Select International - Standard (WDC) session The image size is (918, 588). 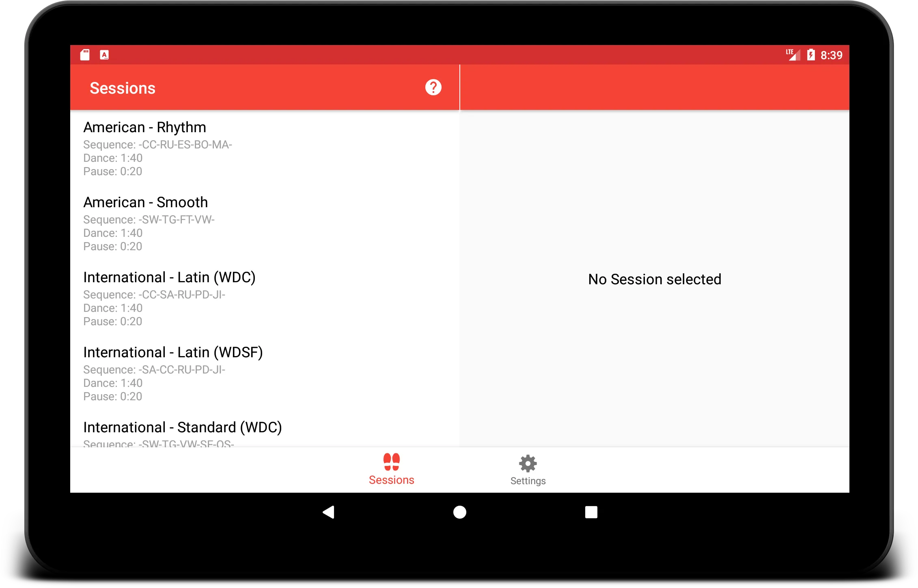click(x=182, y=427)
